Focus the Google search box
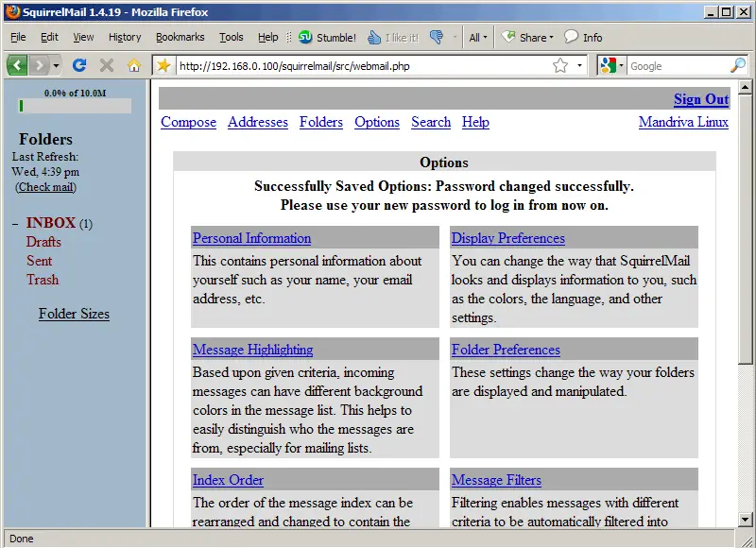Viewport: 756px width, 548px height. click(x=679, y=66)
